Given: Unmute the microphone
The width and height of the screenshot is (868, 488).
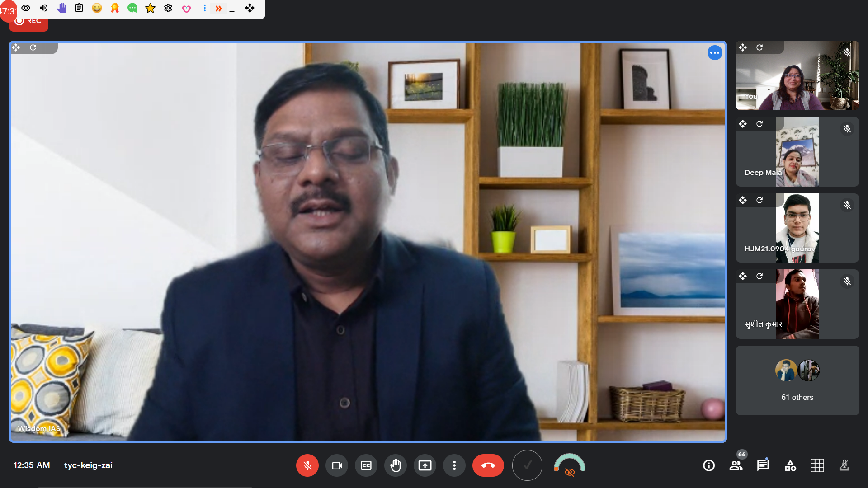Looking at the screenshot, I should (x=307, y=465).
